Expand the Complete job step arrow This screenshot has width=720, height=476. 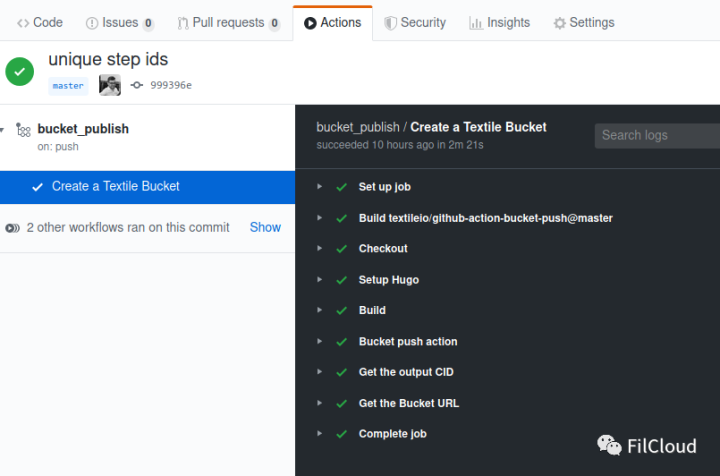coord(319,433)
